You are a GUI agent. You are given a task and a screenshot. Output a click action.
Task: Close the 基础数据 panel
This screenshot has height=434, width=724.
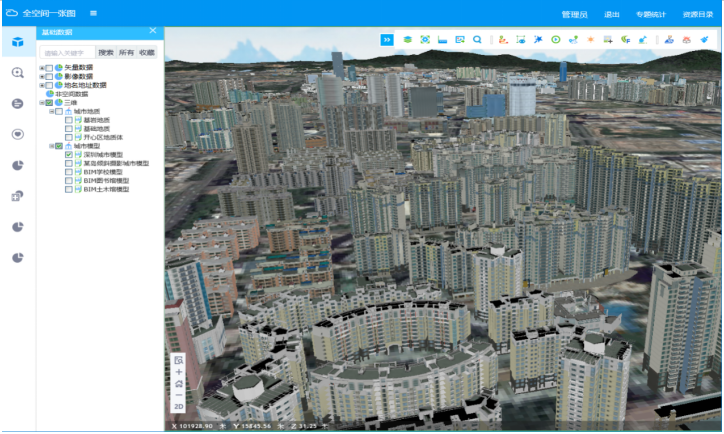153,31
